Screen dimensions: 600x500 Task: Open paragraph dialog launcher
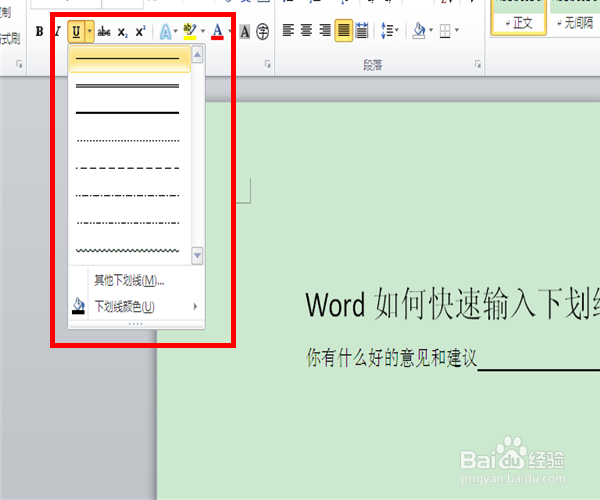478,64
